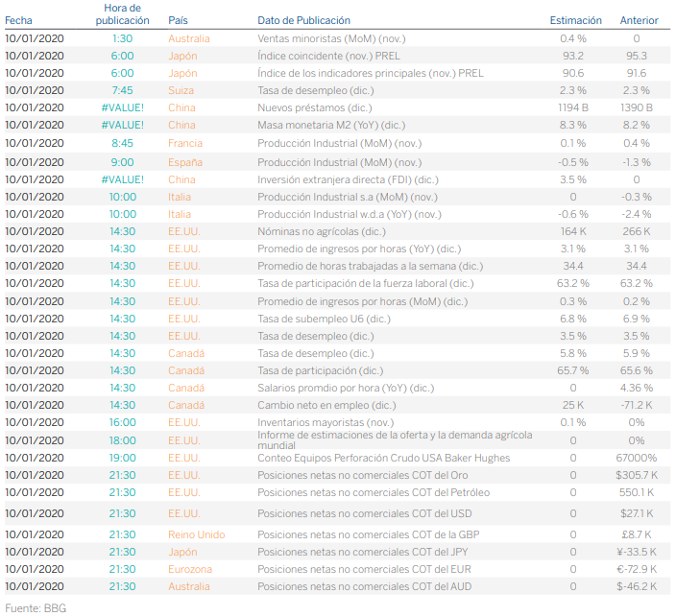Select the España country entry
This screenshot has width=676, height=616.
(x=184, y=162)
